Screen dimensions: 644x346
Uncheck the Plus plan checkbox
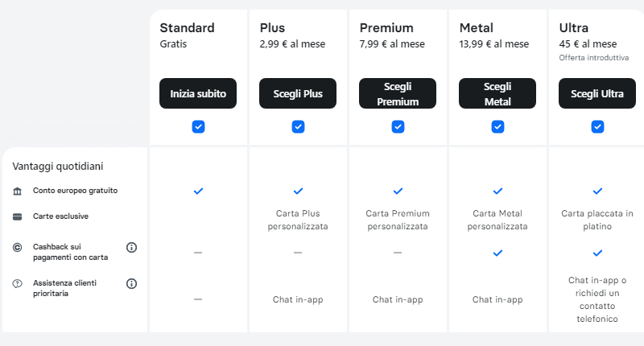(x=298, y=127)
